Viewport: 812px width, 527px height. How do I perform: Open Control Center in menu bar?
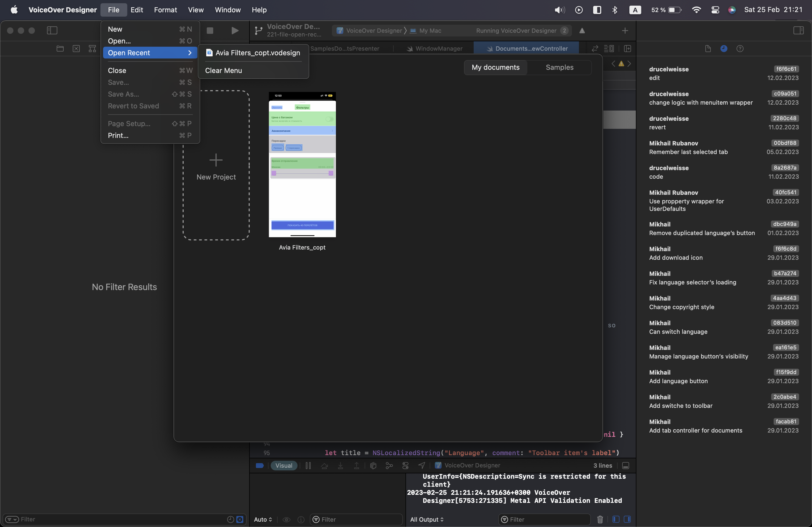(x=715, y=10)
